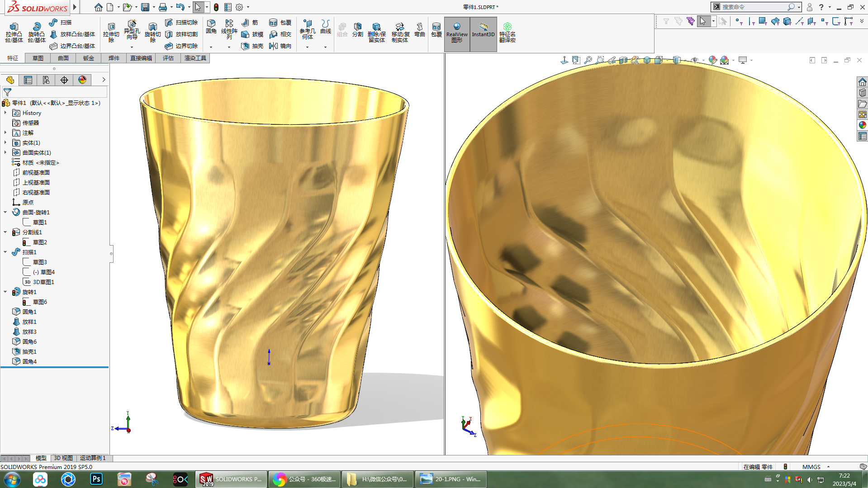Click the Rebuild traffic light icon
Image resolution: width=868 pixels, height=488 pixels.
216,7
